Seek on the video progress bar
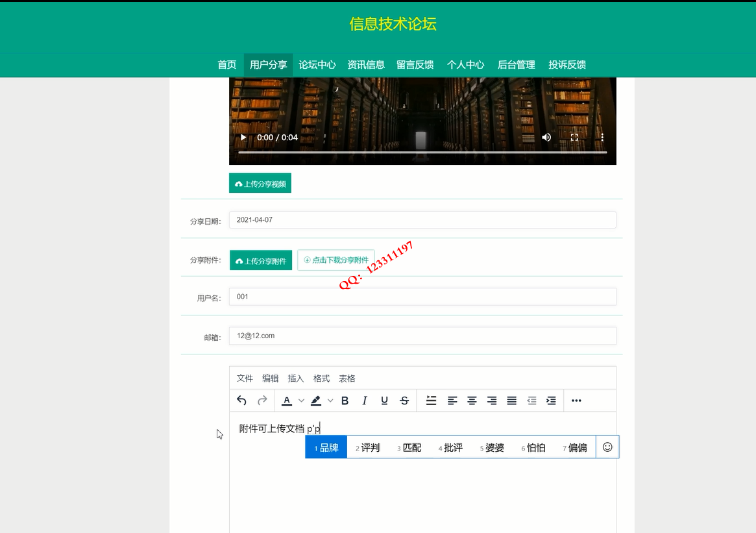 [422, 153]
